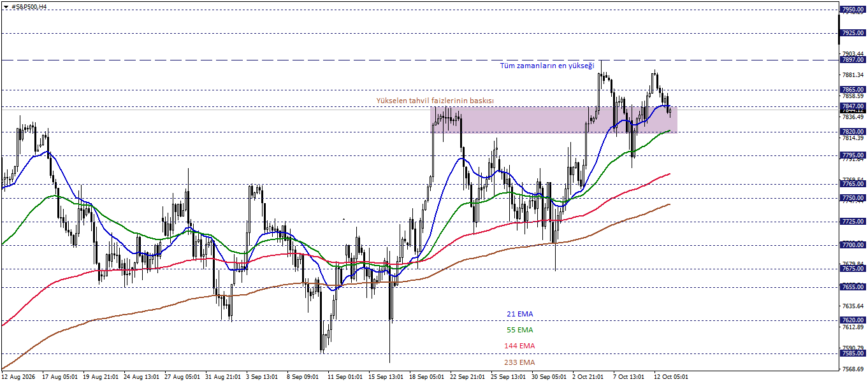Click the #S&P500,H4 chart title
Viewport: 868px width, 384px height.
coord(29,6)
